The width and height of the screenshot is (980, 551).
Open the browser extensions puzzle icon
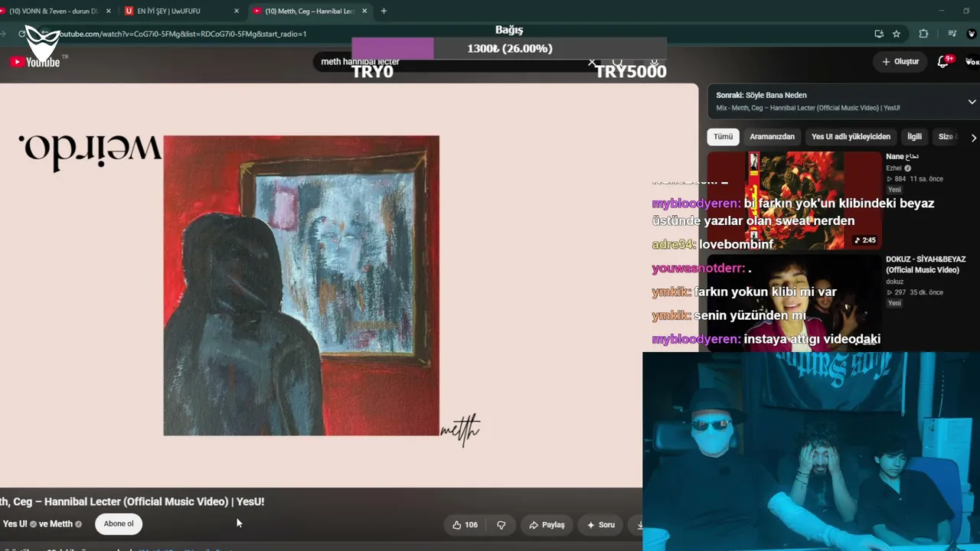pyautogui.click(x=923, y=34)
